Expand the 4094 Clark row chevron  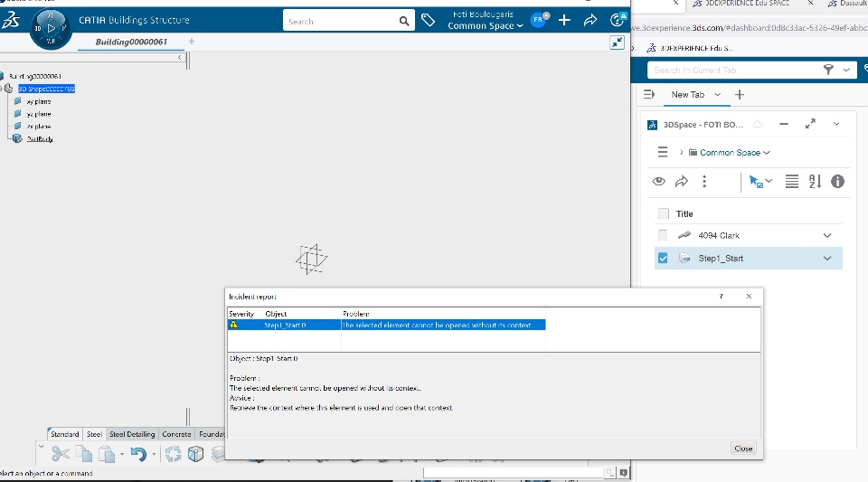click(x=827, y=235)
